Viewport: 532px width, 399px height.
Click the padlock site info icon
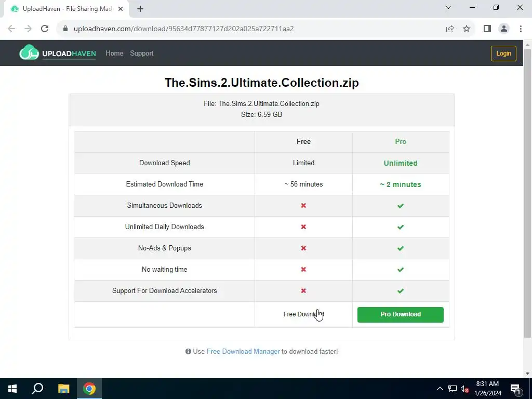[65, 29]
